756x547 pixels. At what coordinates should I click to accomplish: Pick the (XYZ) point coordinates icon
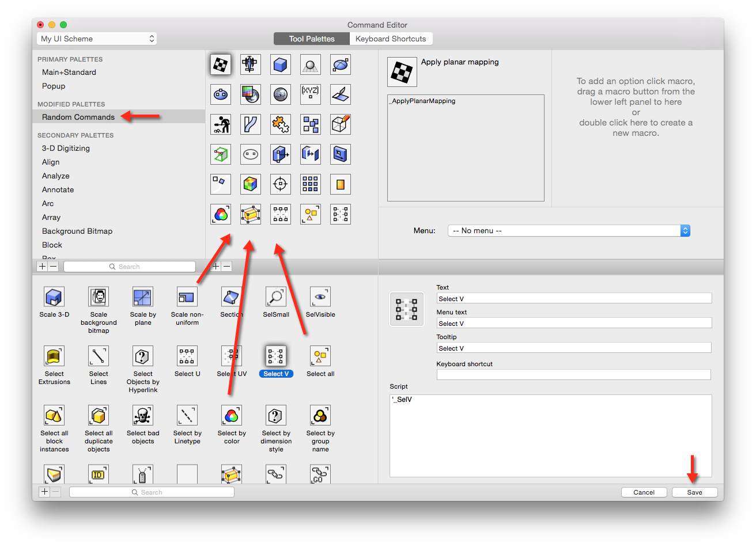(311, 94)
